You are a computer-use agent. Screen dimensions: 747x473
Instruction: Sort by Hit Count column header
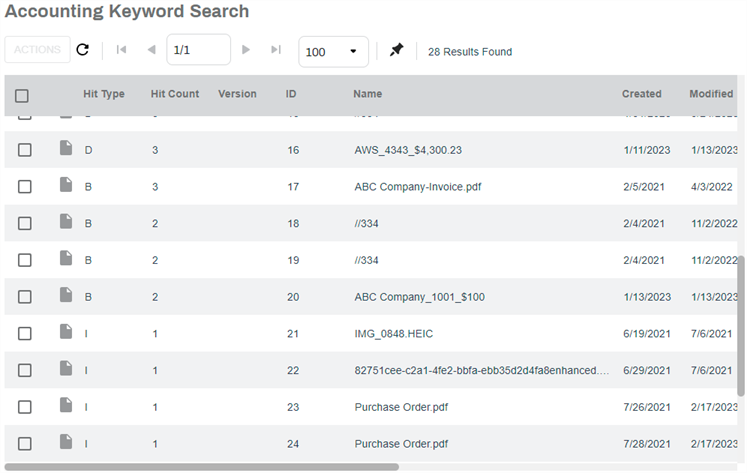(x=175, y=94)
